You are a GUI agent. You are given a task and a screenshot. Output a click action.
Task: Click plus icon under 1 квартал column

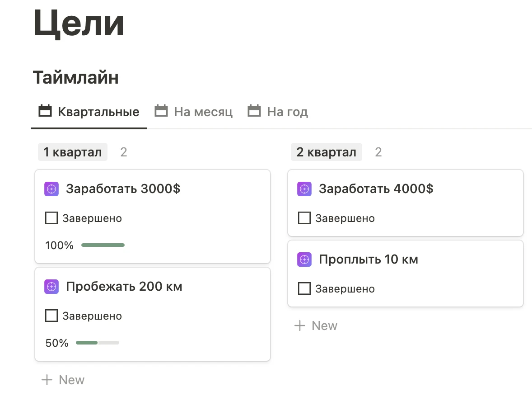47,380
